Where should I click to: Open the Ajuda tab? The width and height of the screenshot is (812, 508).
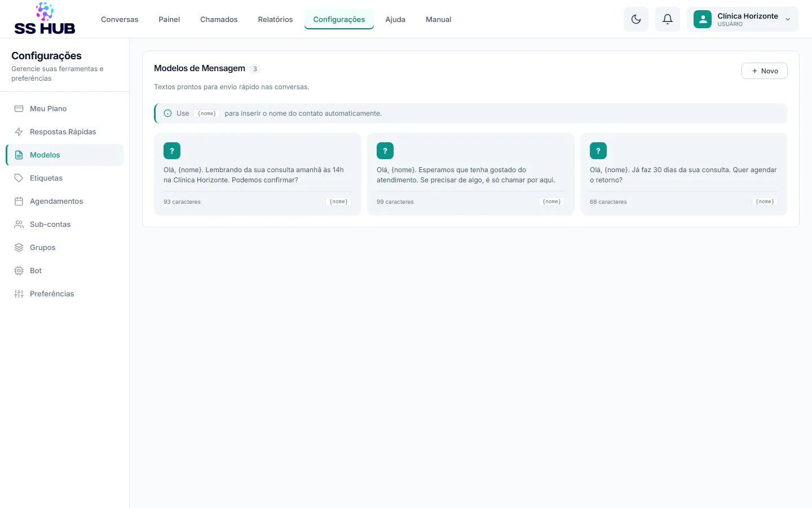pyautogui.click(x=395, y=19)
